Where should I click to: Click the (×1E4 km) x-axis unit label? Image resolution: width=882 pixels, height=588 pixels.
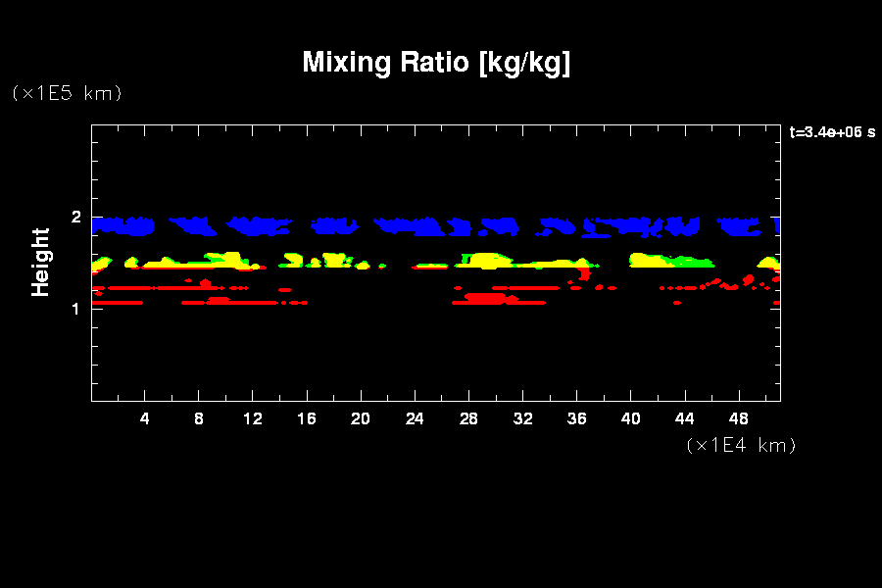[x=741, y=445]
